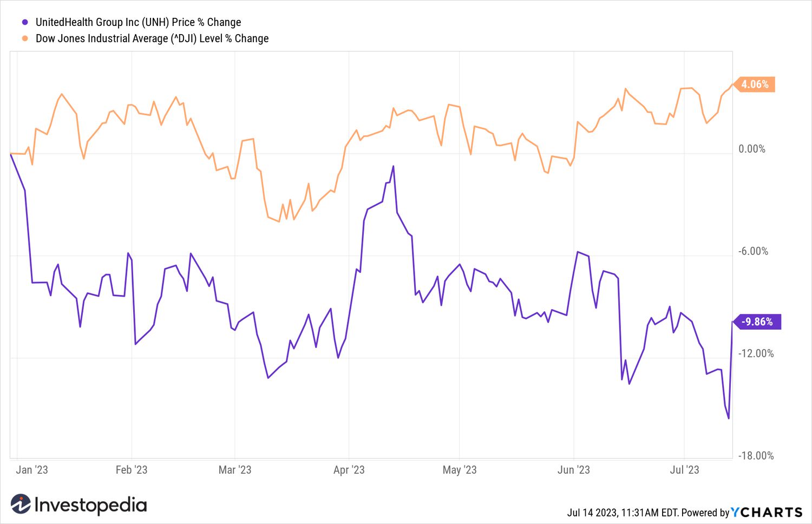The width and height of the screenshot is (812, 524).
Task: Click the Investopedia logo icon
Action: 21,505
